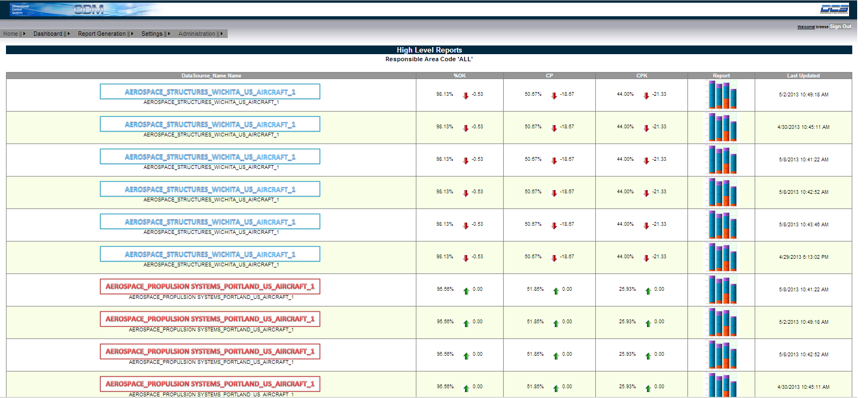The image size is (868, 398).
Task: Expand the Administration menu arrow
Action: pos(222,34)
